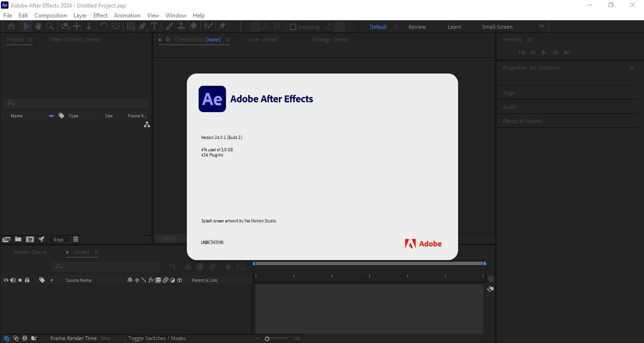The height and width of the screenshot is (343, 644).
Task: Open the Project panel menu
Action: (x=31, y=40)
